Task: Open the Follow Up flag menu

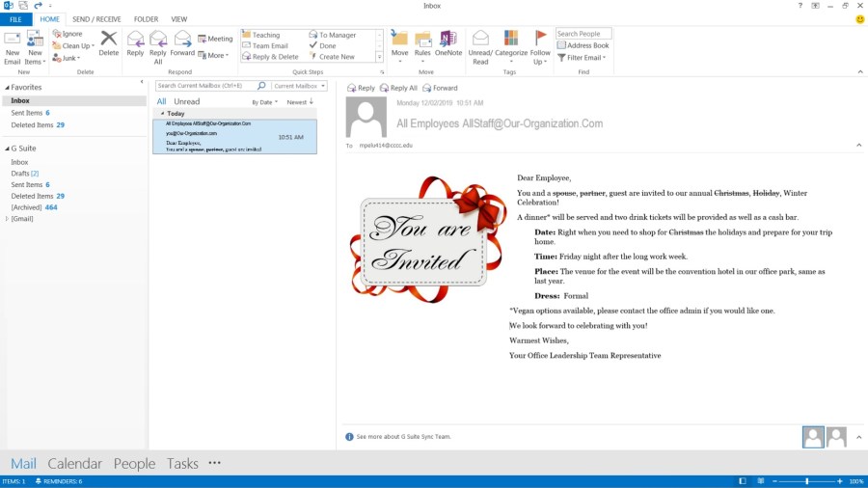Action: pos(540,48)
